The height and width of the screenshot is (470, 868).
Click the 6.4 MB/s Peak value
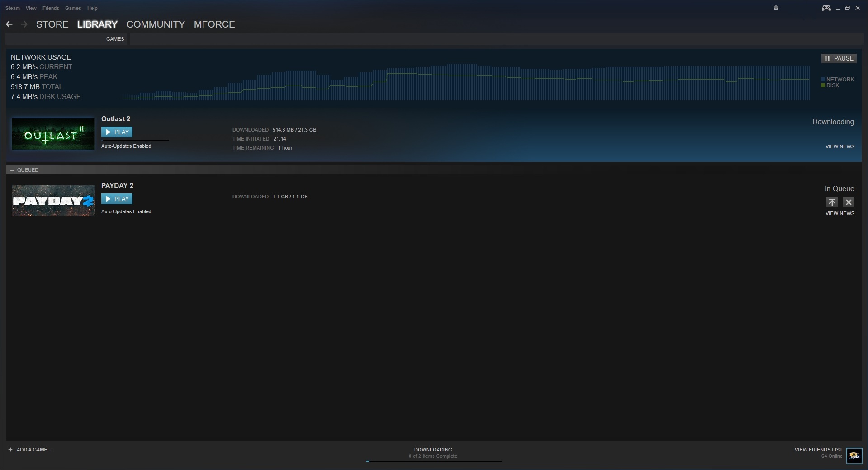[x=24, y=77]
